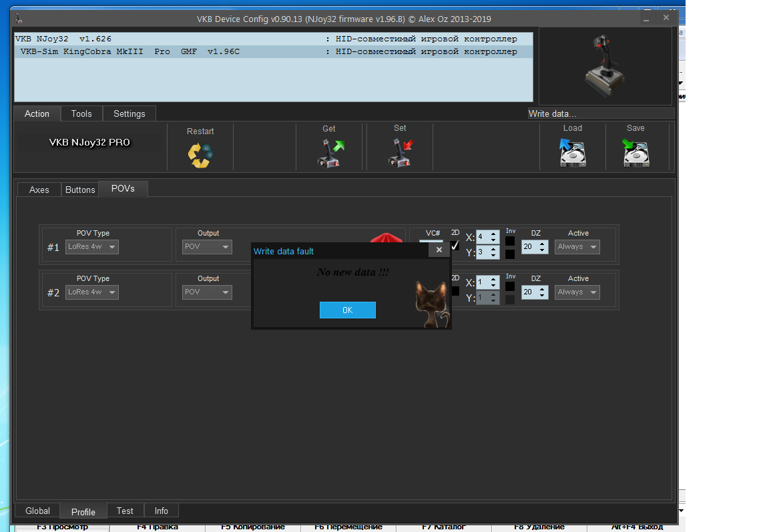769x532 pixels.
Task: Click OK in the fault dialog
Action: point(348,310)
